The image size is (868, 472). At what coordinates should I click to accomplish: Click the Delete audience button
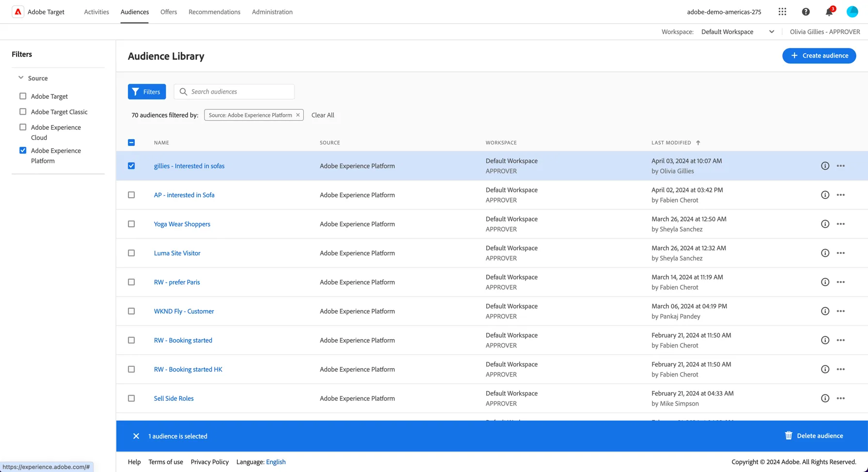pos(814,436)
